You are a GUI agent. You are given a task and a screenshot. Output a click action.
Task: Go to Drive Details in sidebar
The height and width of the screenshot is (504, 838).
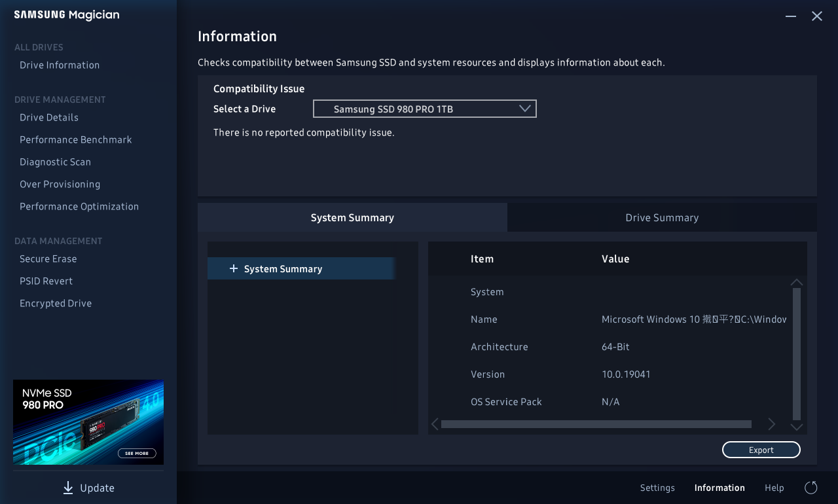click(49, 118)
